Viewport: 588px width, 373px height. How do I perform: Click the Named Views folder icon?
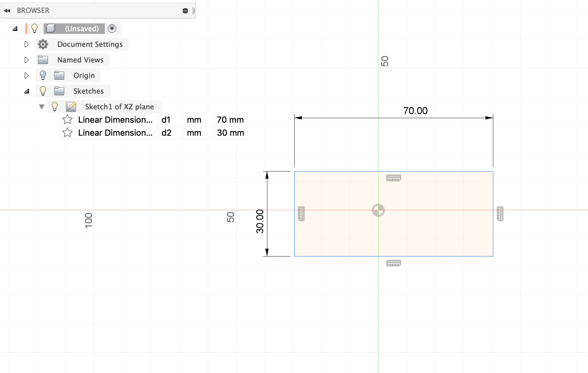point(43,60)
